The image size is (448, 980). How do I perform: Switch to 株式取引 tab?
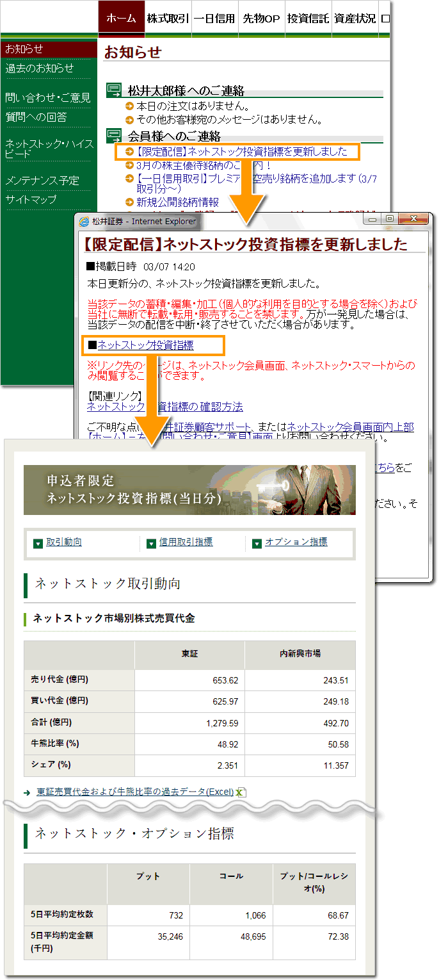[x=168, y=19]
